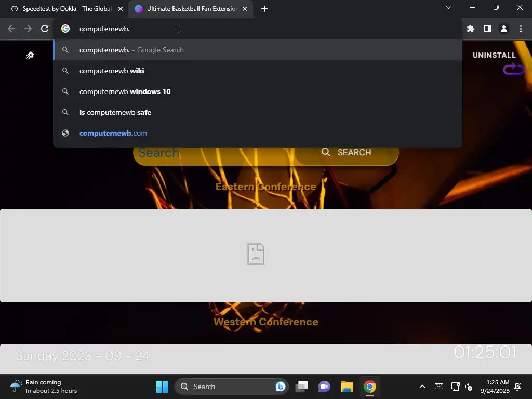This screenshot has width=532, height=399.
Task: Open Bing chat icon in taskbar search
Action: [x=280, y=387]
